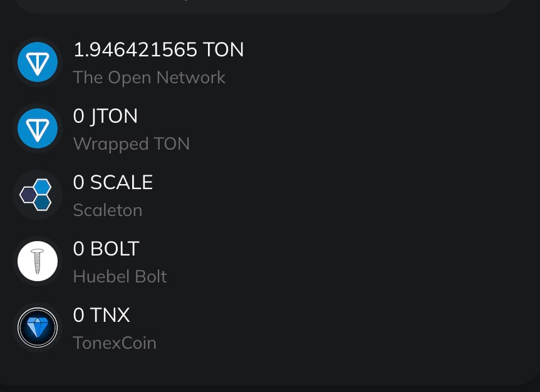Viewport: 540px width, 392px height.
Task: Click the 1.946421565 balance amount
Action: 135,50
